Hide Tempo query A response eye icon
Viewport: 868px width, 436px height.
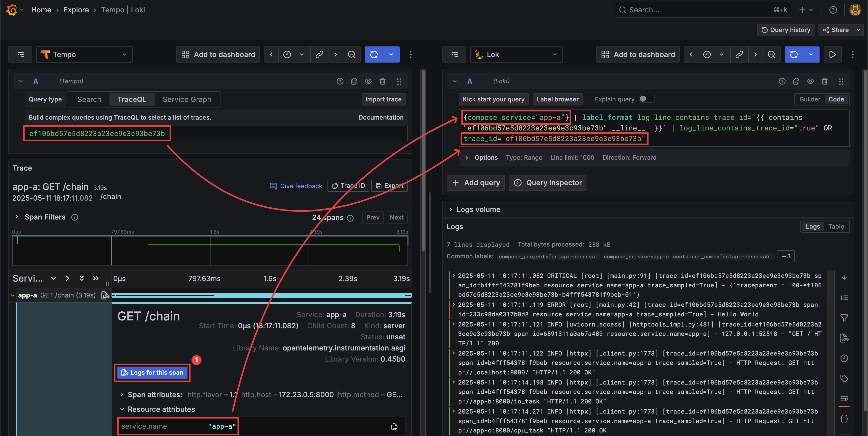pyautogui.click(x=368, y=81)
